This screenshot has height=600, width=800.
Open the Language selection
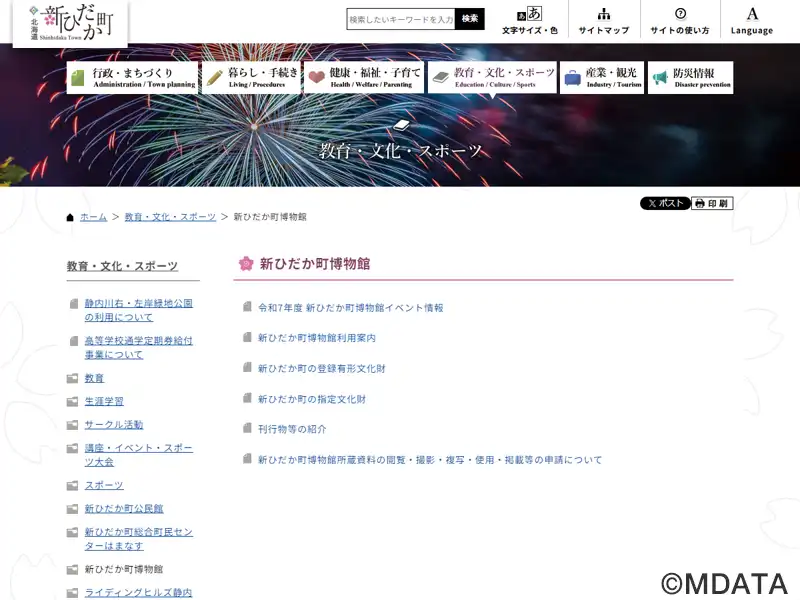point(752,20)
